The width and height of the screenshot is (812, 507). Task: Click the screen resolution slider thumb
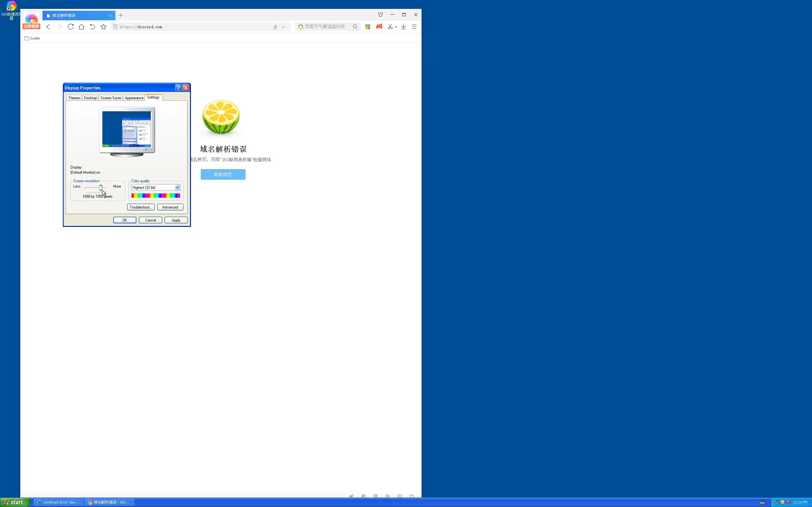101,188
